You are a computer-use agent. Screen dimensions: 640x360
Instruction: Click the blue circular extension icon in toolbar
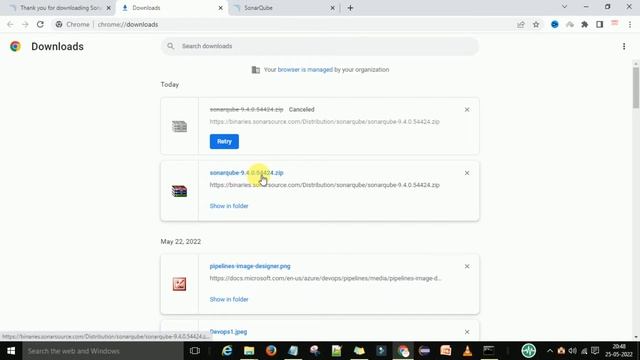[554, 24]
